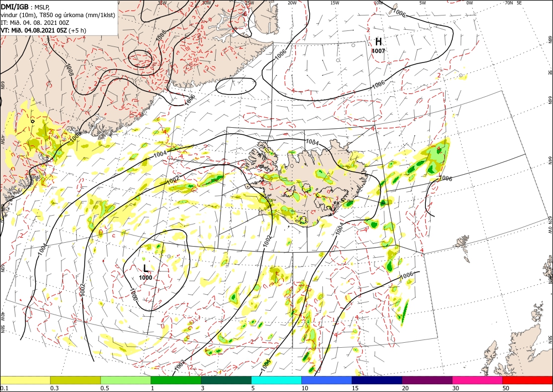Viewport: 553px width, 392px height.
Task: Click the yellow 0.1 legend color swatch
Action: [25, 380]
